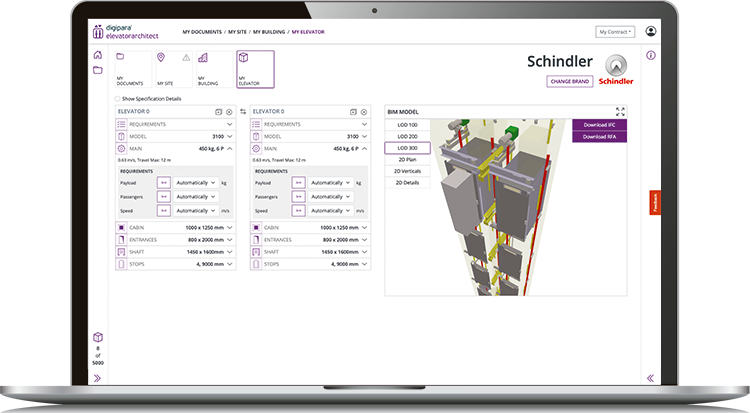Expand Entrances 800 x 2000 mm in the second panel
The height and width of the screenshot is (413, 750).
pyautogui.click(x=310, y=239)
